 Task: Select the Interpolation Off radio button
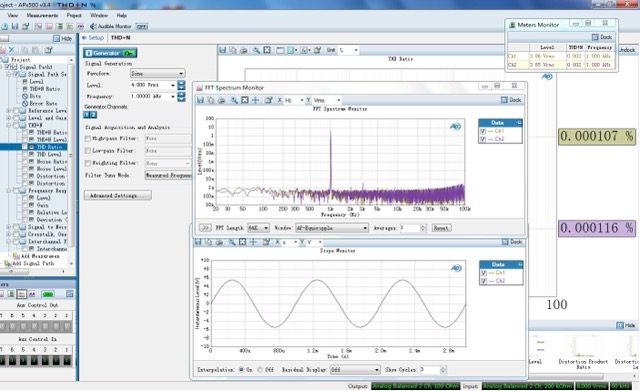click(x=260, y=370)
